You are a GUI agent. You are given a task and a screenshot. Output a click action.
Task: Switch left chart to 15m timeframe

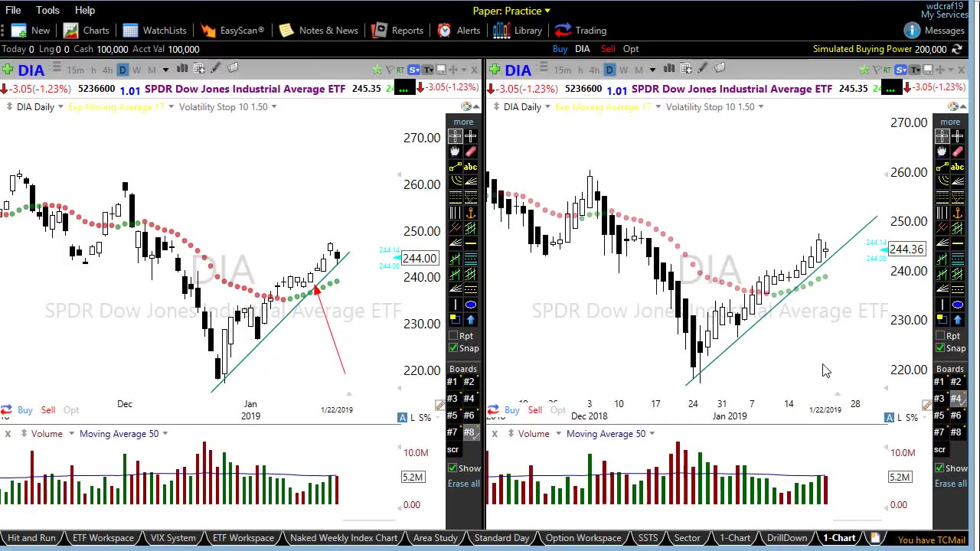tap(75, 70)
